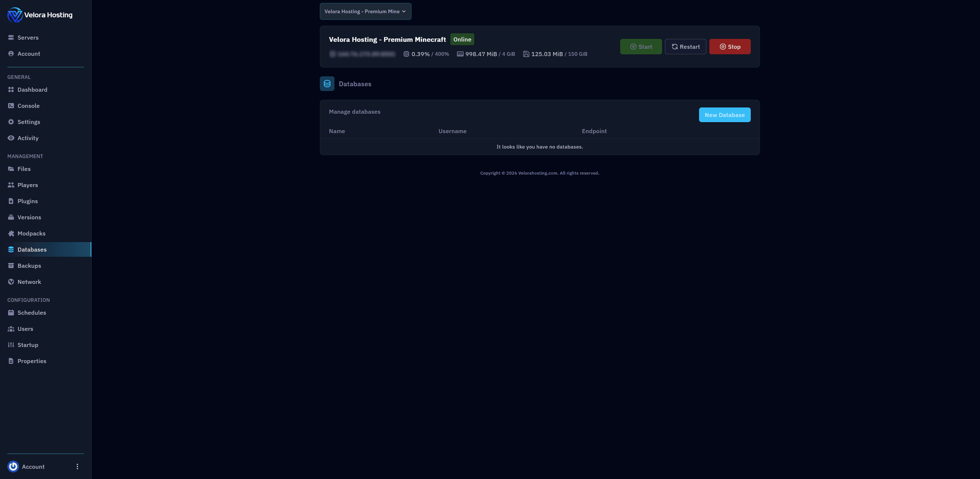Open the three-dot account options menu
This screenshot has width=980, height=479.
tap(77, 467)
